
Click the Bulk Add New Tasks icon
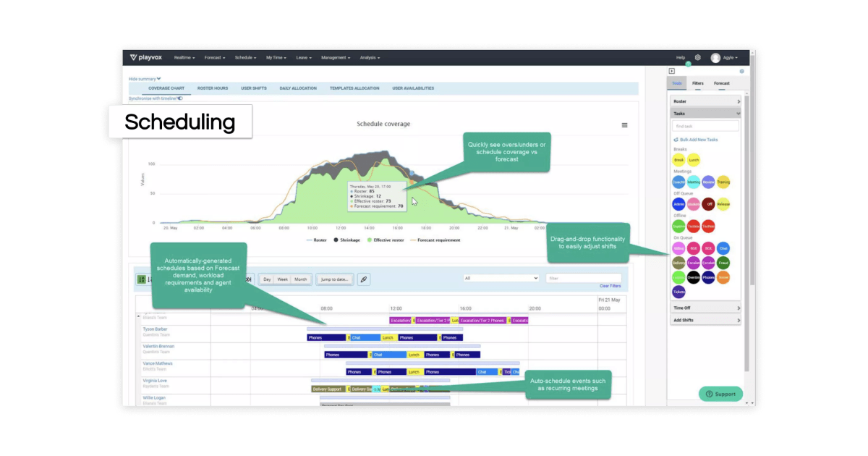point(676,139)
